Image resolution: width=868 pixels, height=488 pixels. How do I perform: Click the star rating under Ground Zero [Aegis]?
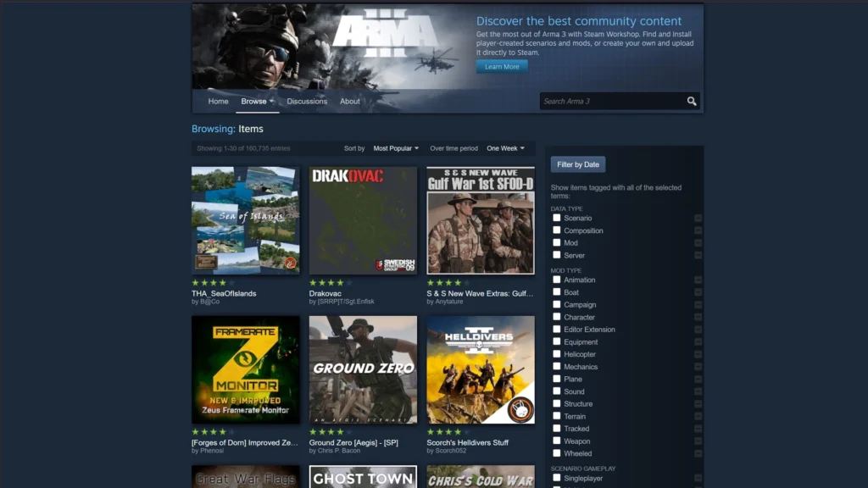[x=331, y=431]
